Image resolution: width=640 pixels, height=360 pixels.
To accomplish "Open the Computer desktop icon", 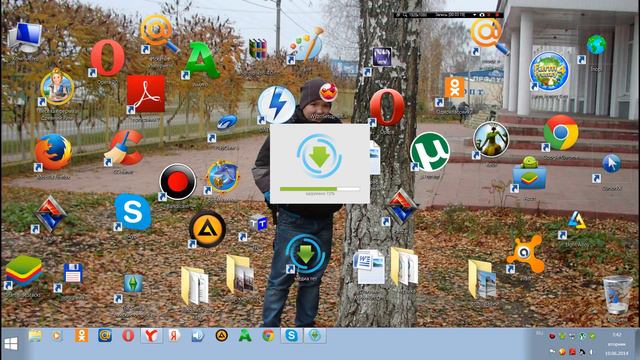I will pyautogui.click(x=25, y=38).
